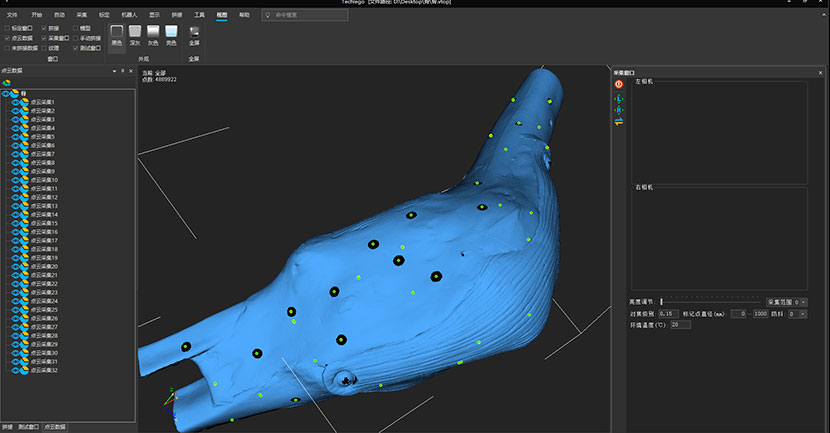Click the orange swap arrows icon

[618, 121]
